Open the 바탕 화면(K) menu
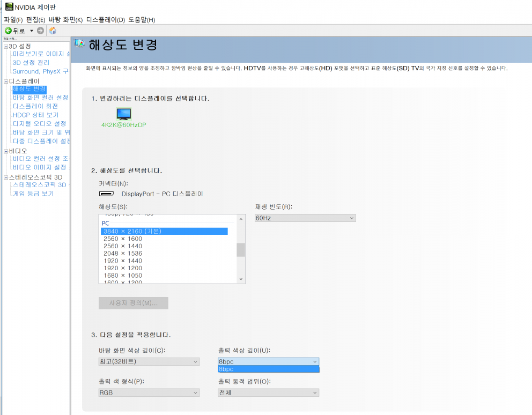 65,20
